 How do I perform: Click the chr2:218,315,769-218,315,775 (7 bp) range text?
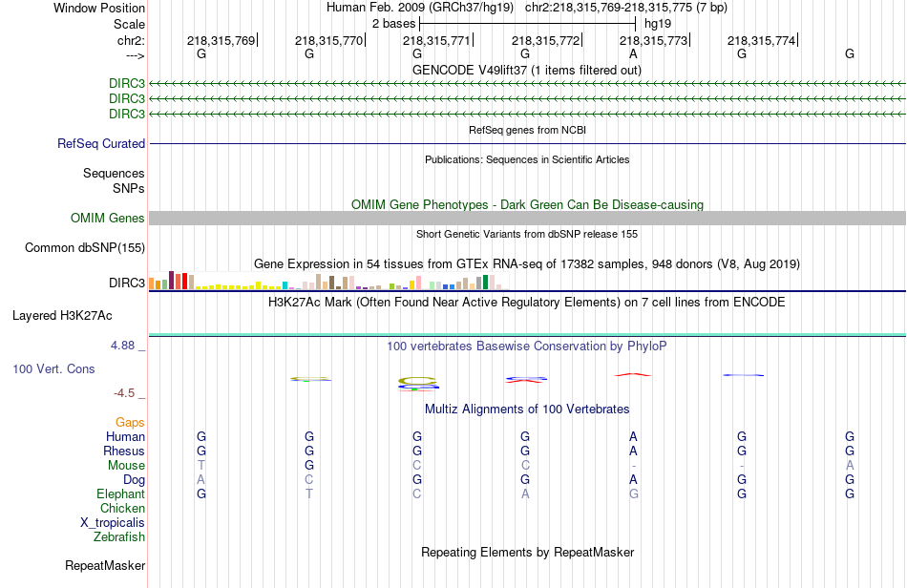coord(626,8)
